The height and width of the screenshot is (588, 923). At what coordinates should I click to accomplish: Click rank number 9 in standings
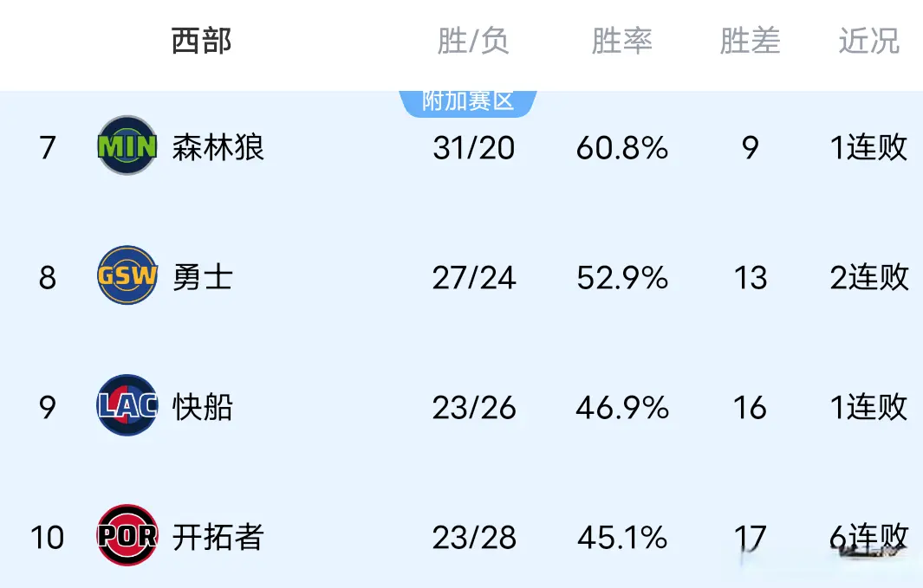coord(48,407)
